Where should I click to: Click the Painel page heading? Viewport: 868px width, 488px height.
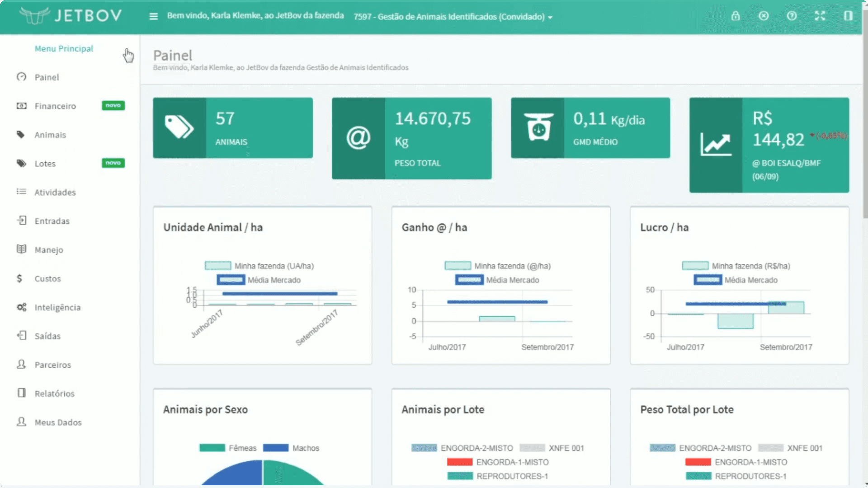[x=173, y=55]
